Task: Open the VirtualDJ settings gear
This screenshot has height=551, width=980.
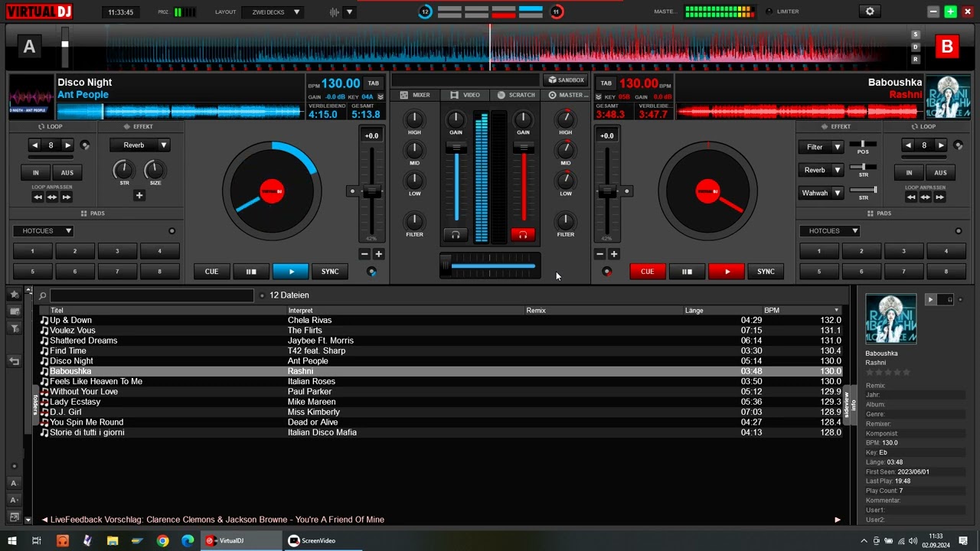Action: pyautogui.click(x=870, y=11)
